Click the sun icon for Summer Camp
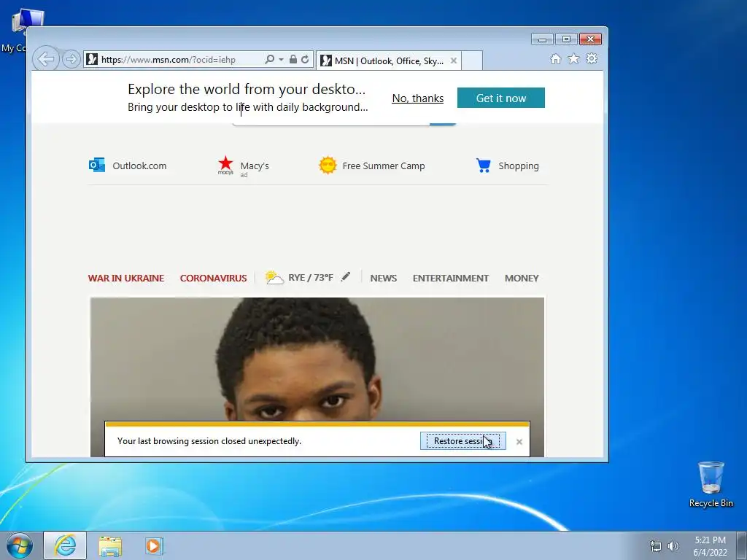 coord(328,166)
